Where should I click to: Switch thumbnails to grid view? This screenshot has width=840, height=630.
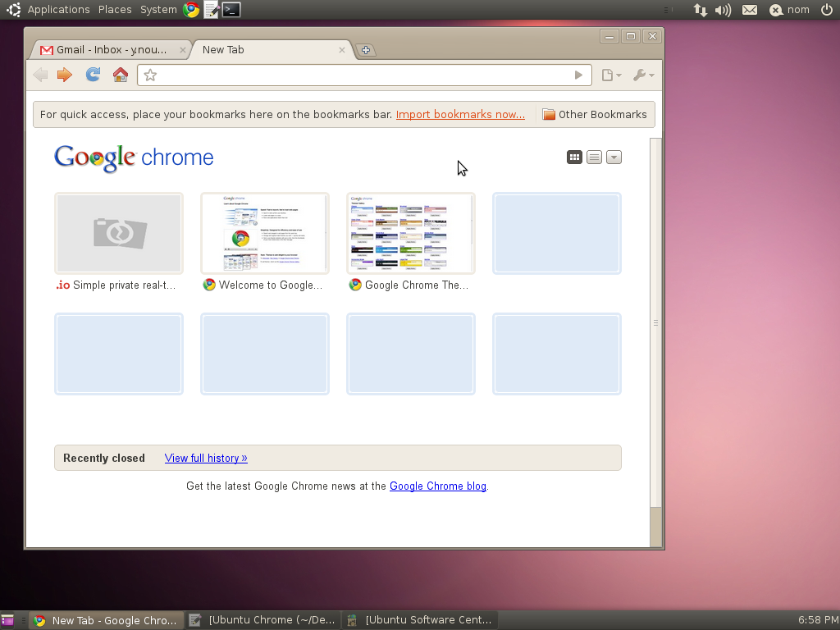click(x=574, y=157)
